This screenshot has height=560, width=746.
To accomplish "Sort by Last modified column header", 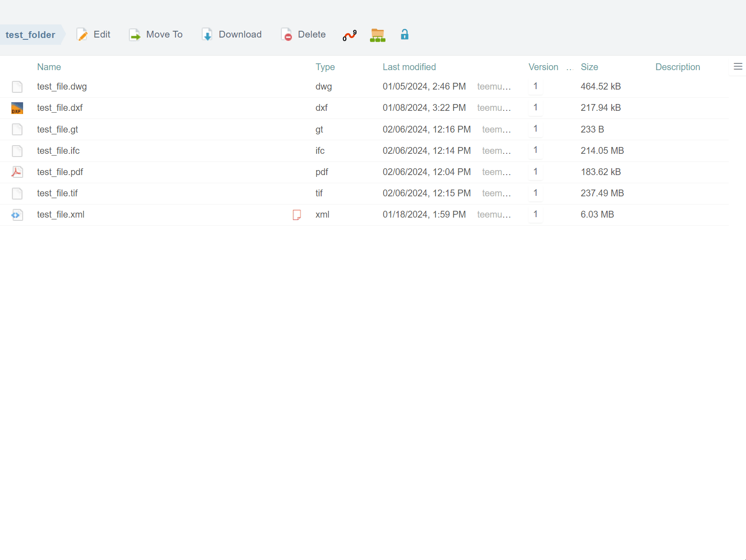I will 409,67.
